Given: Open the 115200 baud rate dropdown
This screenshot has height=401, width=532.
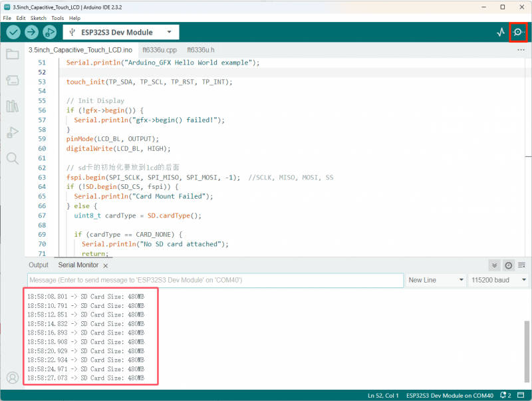Looking at the screenshot, I should [498, 280].
